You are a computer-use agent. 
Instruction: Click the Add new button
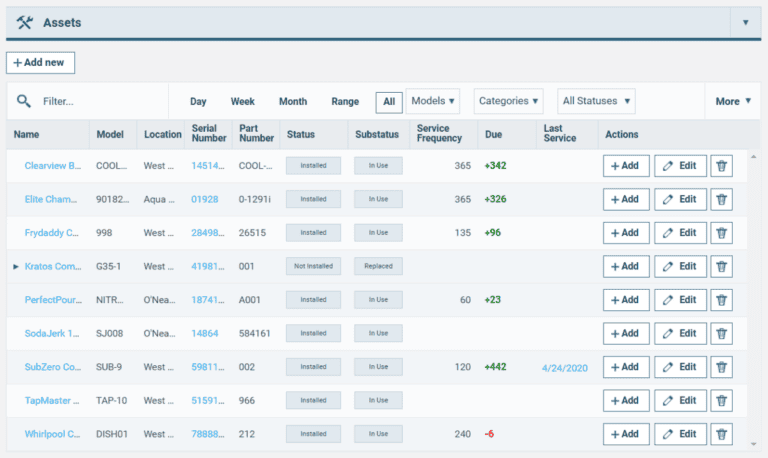pyautogui.click(x=41, y=63)
